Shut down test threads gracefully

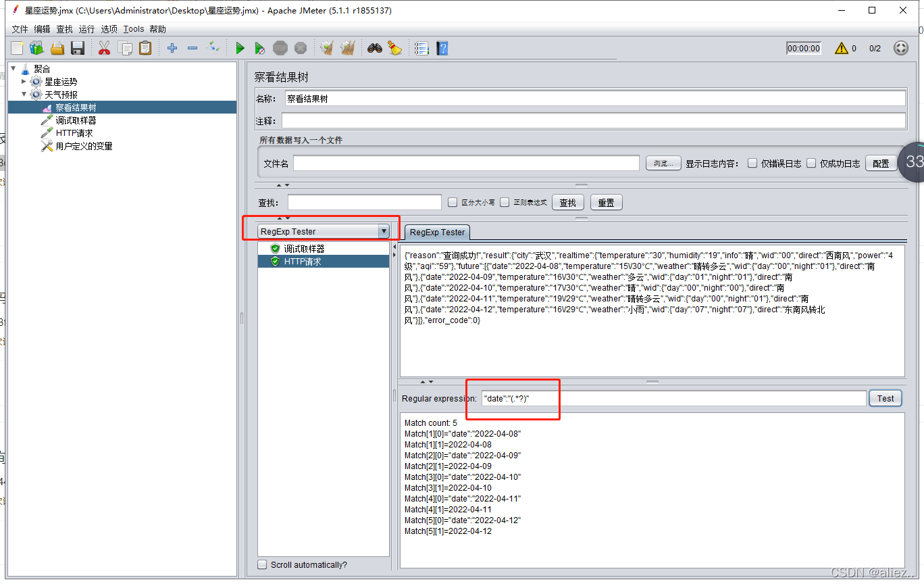301,48
